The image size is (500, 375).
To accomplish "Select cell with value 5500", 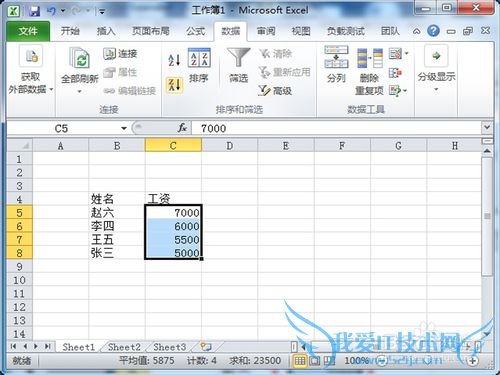I will point(173,239).
